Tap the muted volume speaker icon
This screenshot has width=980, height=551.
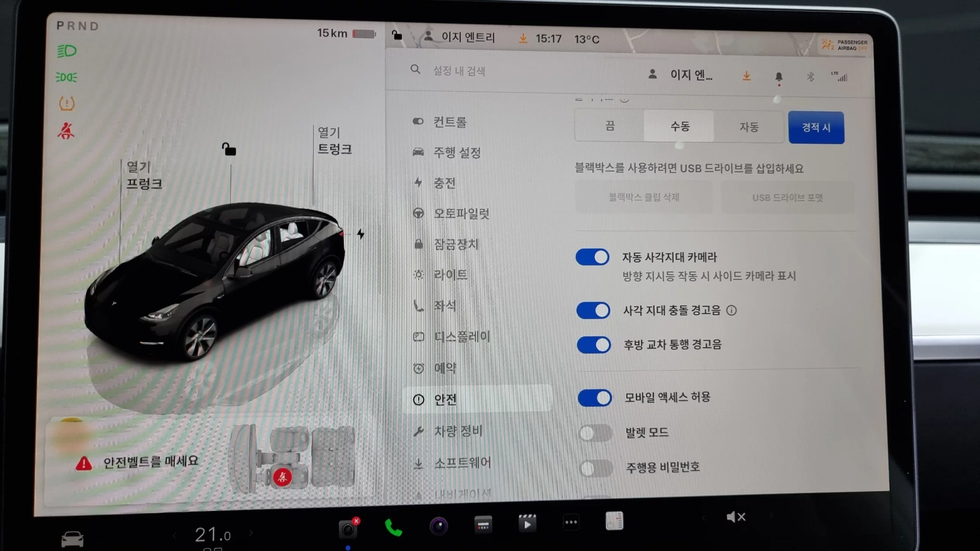pos(735,517)
